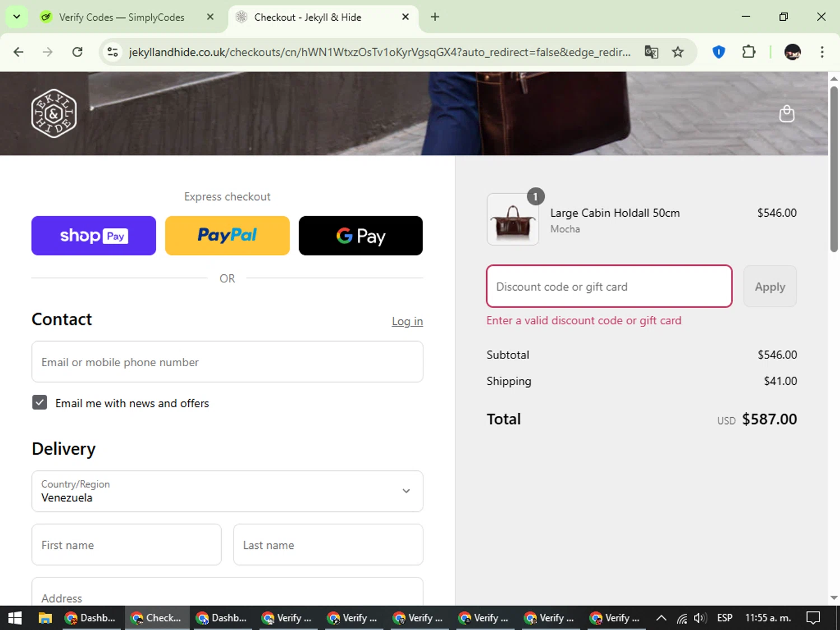Click the Log in link
Viewport: 840px width, 630px height.
407,321
